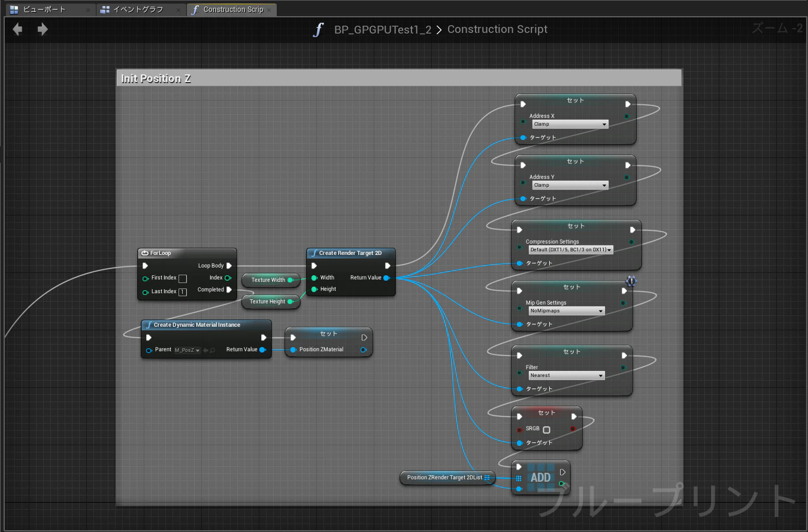Click the output pin of Position ZMaterial set node
808x532 pixels.
click(363, 349)
